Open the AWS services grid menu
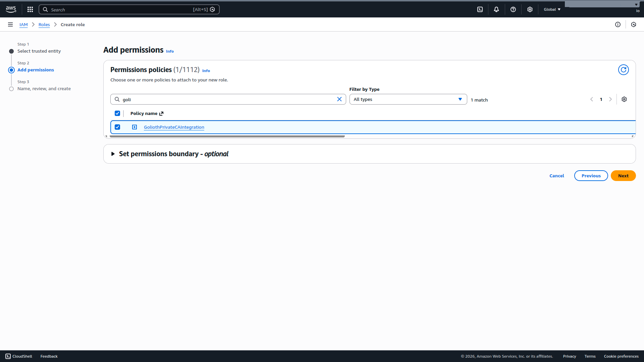The image size is (644, 362). (x=30, y=9)
